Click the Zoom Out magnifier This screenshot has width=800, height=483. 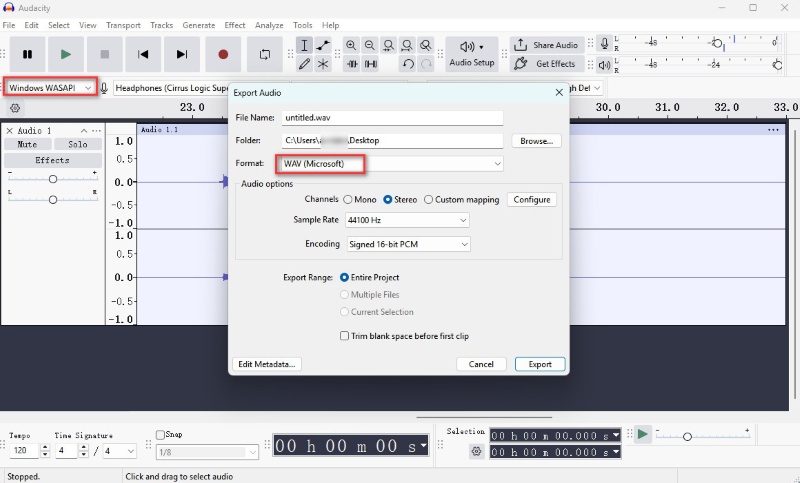click(370, 45)
